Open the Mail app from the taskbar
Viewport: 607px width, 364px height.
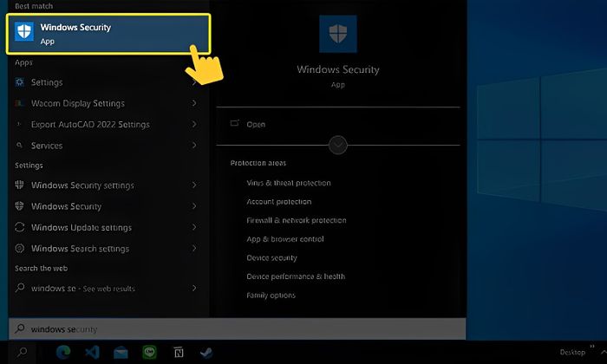pos(121,353)
